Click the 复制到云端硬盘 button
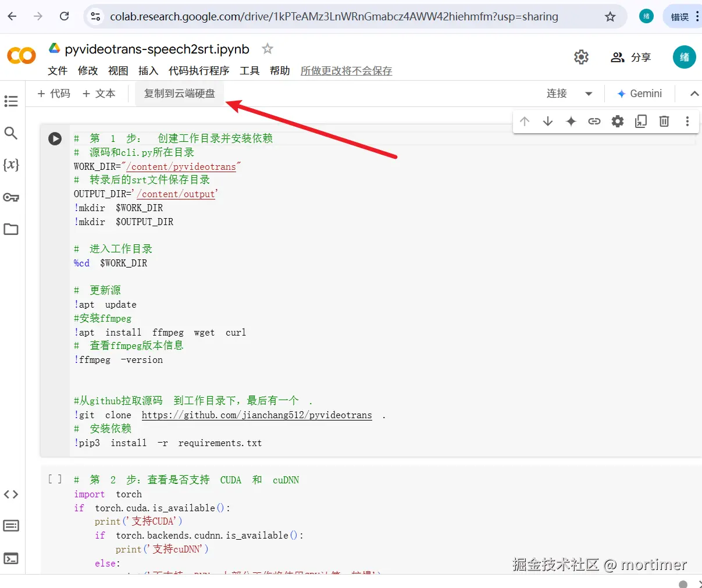The height and width of the screenshot is (588, 702). click(x=179, y=94)
